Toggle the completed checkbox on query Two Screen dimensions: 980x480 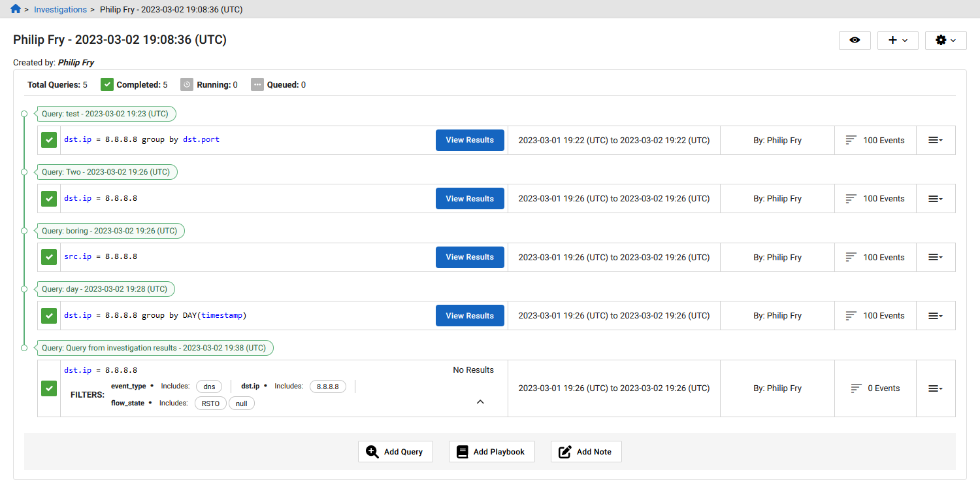click(x=49, y=198)
